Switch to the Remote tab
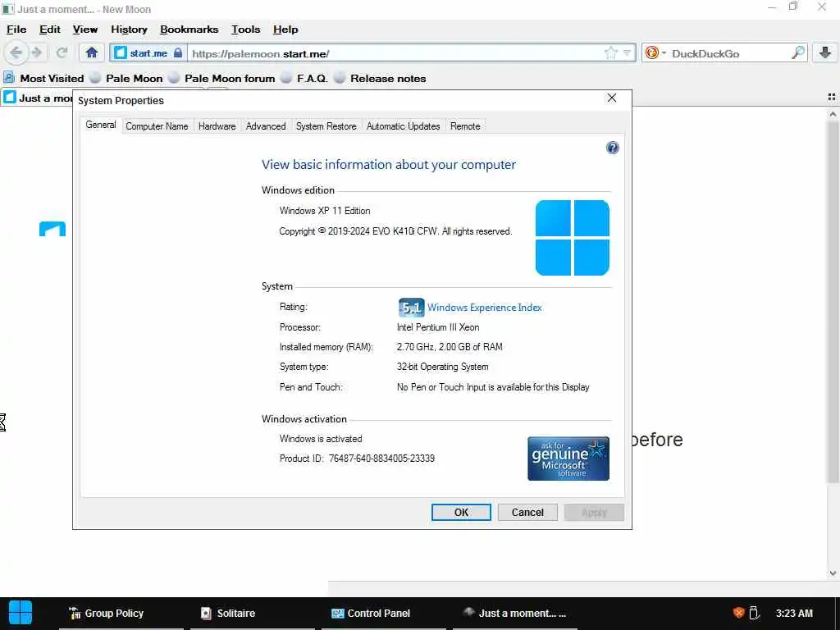This screenshot has width=840, height=630. click(x=465, y=126)
